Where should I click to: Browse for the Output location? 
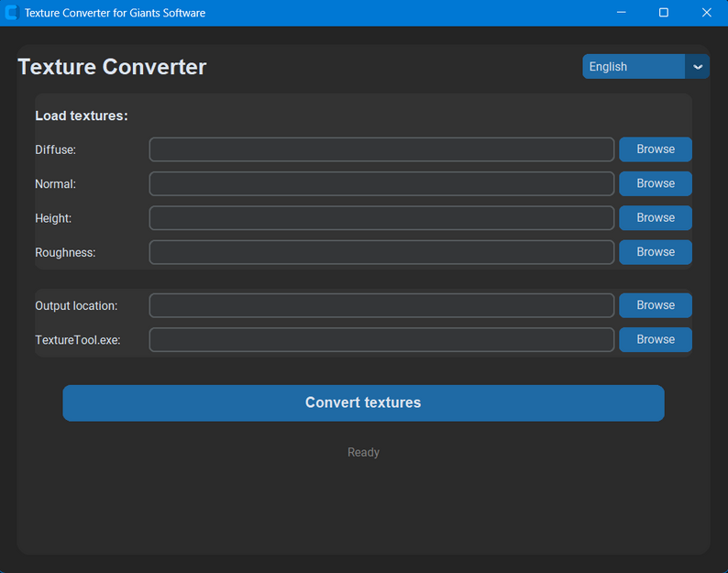[x=655, y=305]
